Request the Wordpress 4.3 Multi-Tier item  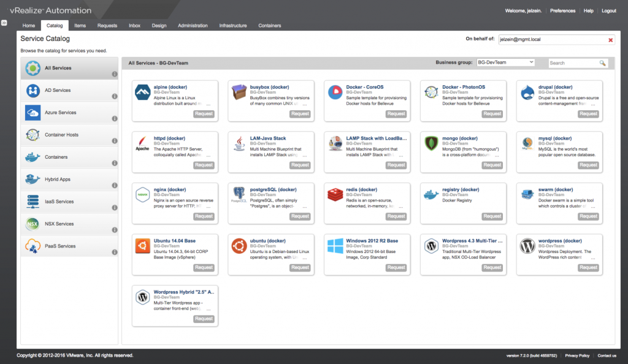coord(492,267)
